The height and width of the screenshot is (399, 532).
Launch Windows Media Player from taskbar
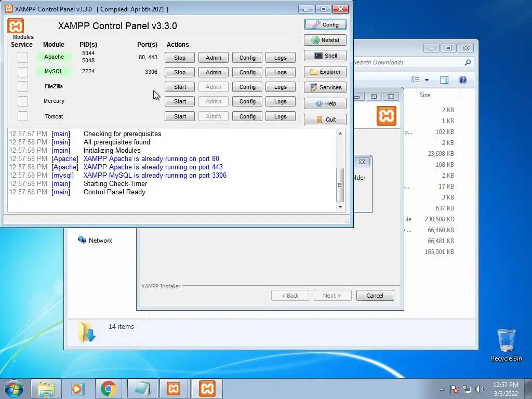pyautogui.click(x=77, y=389)
